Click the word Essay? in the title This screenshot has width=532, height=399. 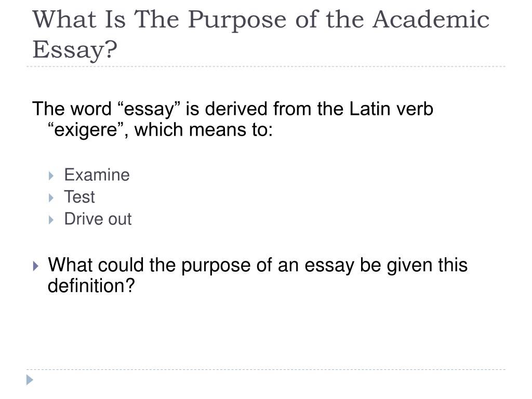(75, 50)
